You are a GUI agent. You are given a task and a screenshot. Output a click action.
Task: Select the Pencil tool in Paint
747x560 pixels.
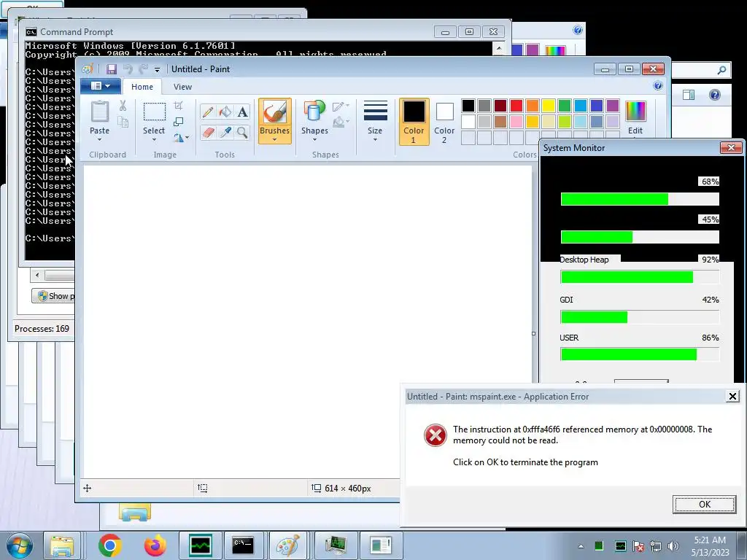click(x=208, y=112)
